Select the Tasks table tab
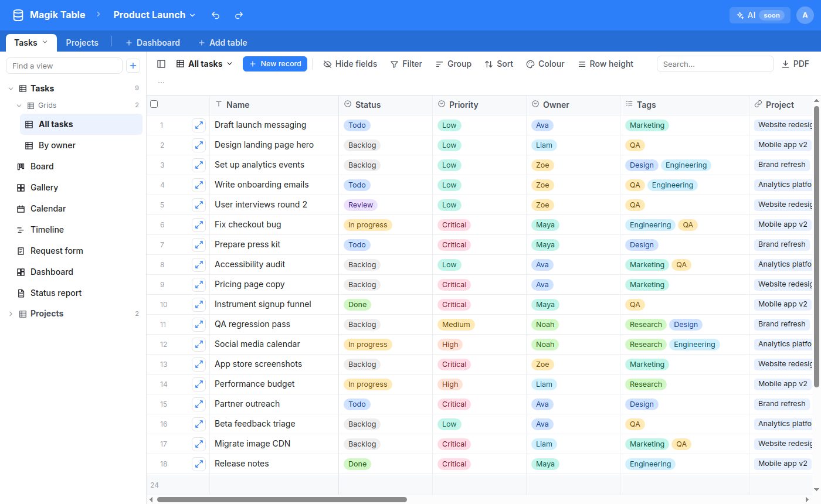 (31, 43)
